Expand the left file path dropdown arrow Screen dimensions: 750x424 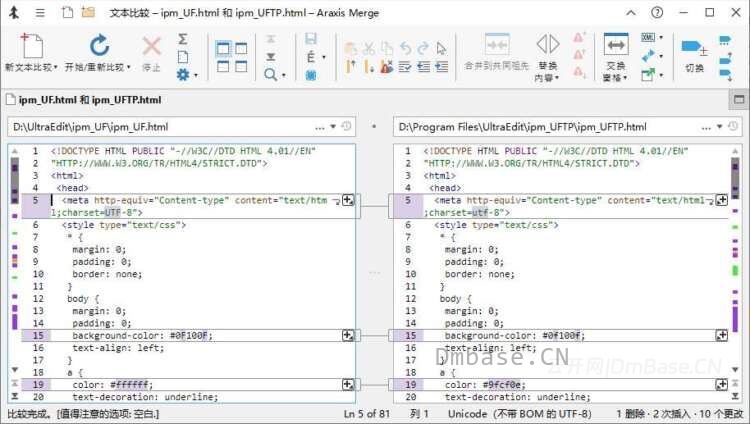333,127
